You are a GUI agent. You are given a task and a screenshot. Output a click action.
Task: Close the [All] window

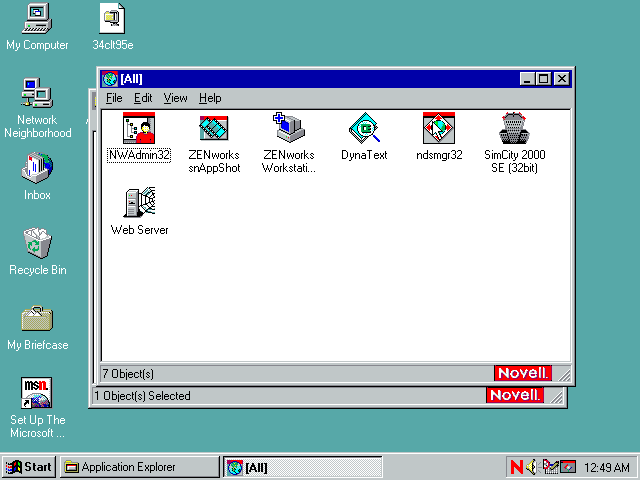pyautogui.click(x=562, y=79)
